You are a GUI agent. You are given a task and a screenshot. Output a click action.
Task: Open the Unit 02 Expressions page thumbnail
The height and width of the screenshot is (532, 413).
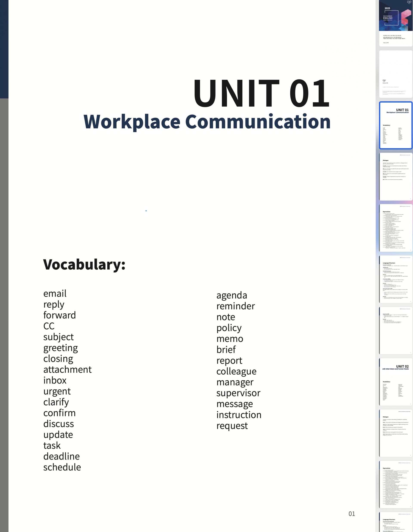[395, 484]
